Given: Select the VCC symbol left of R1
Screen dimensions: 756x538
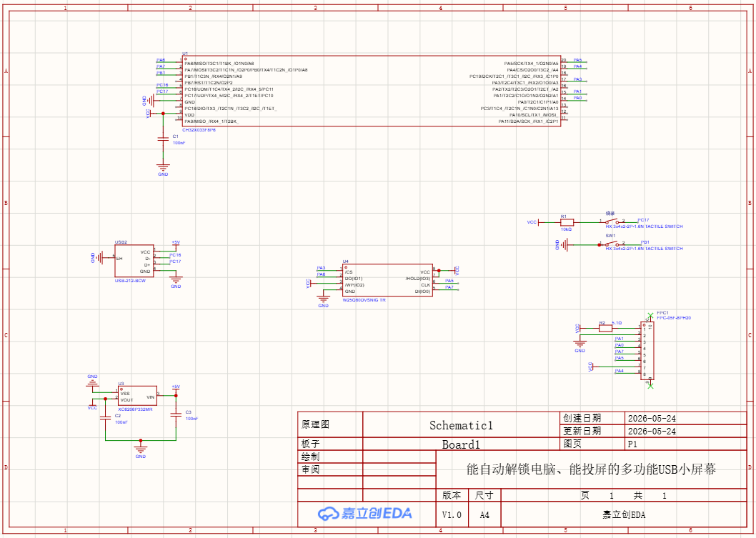Looking at the screenshot, I should [x=534, y=222].
